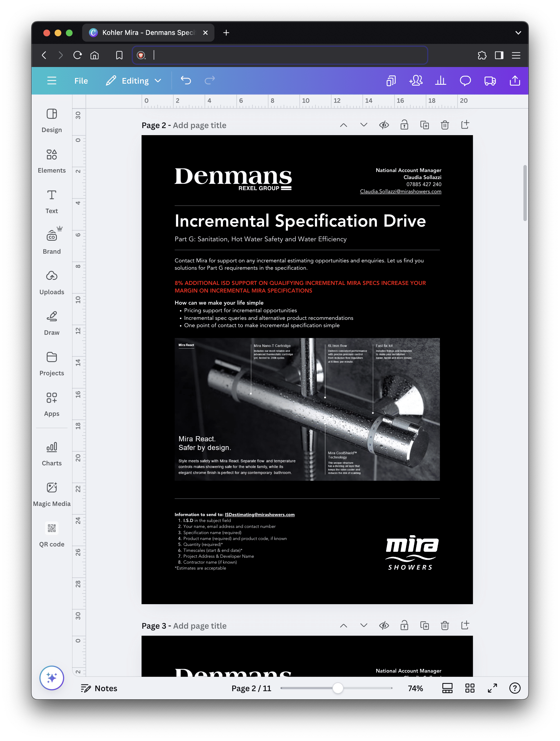Select the Mira React shower image
The width and height of the screenshot is (560, 741).
[307, 409]
